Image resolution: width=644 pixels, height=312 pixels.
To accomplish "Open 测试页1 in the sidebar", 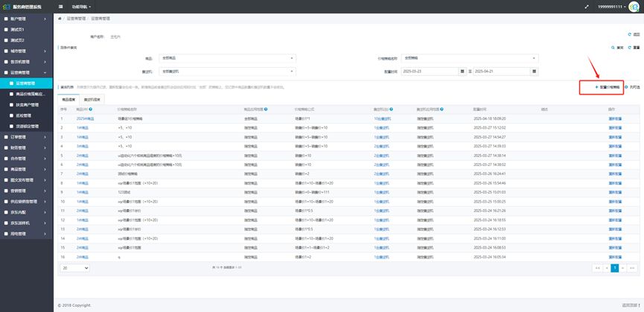I will pos(27,30).
